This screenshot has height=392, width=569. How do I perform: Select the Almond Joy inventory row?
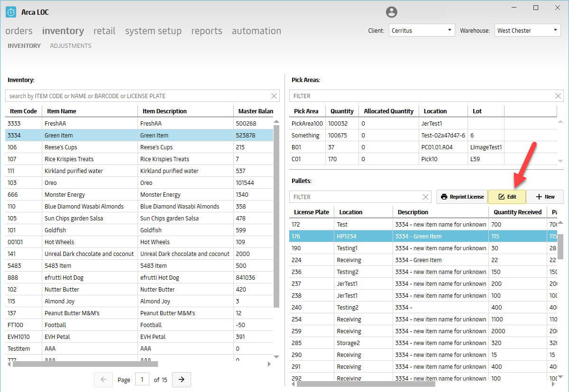coord(139,301)
